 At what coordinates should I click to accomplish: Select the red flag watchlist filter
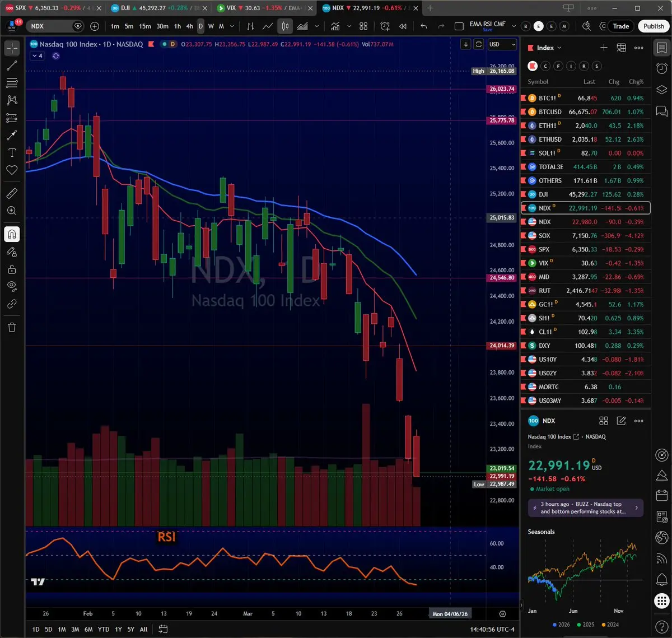(x=533, y=66)
